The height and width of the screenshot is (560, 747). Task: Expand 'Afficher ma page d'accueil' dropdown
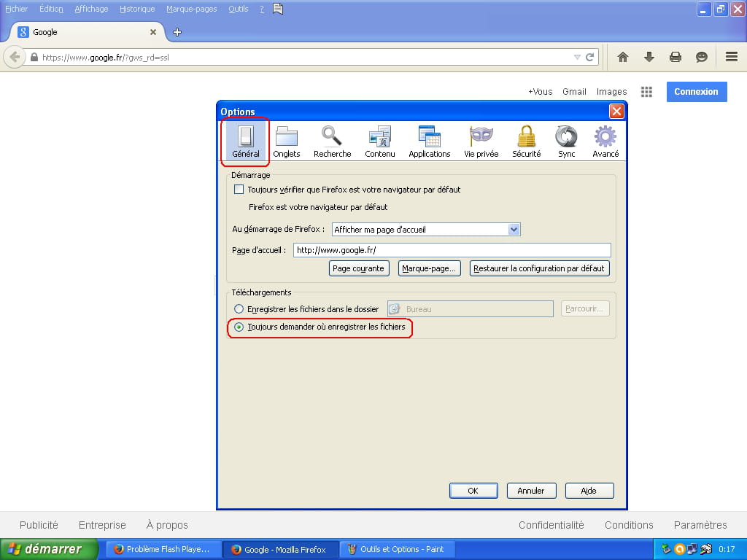[x=514, y=230]
